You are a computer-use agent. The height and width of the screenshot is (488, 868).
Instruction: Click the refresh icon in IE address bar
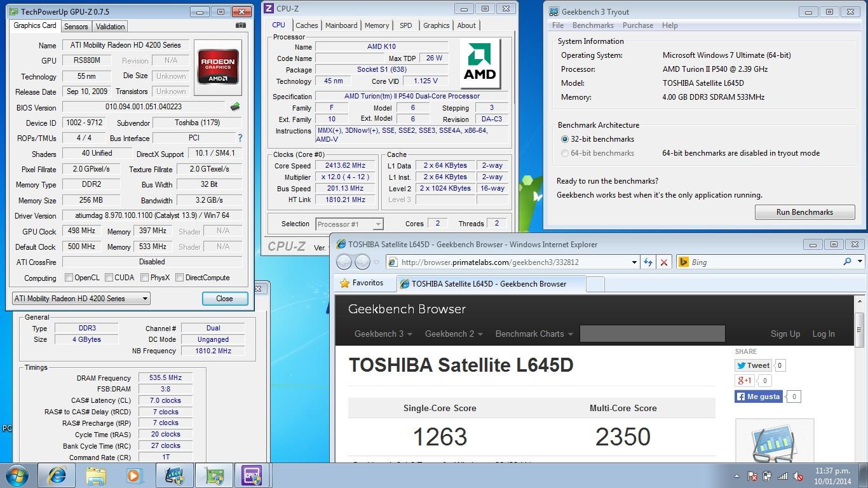pos(648,262)
